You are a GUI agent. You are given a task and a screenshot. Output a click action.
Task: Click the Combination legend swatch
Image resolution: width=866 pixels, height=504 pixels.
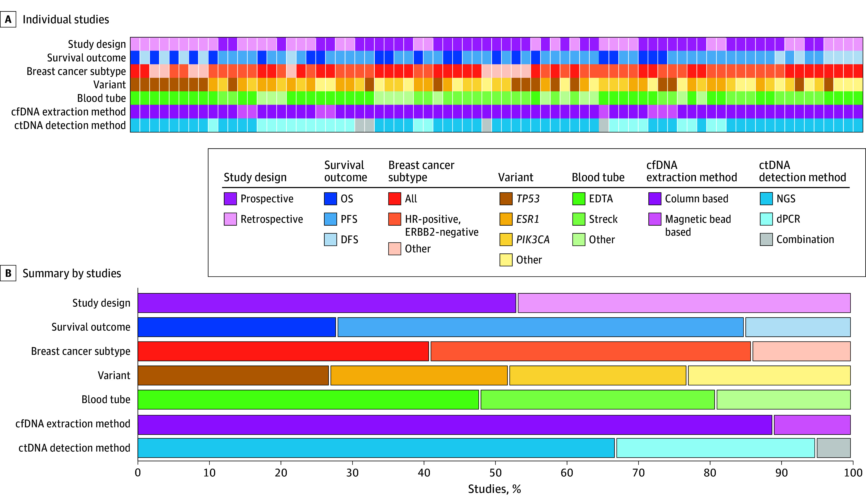(766, 239)
